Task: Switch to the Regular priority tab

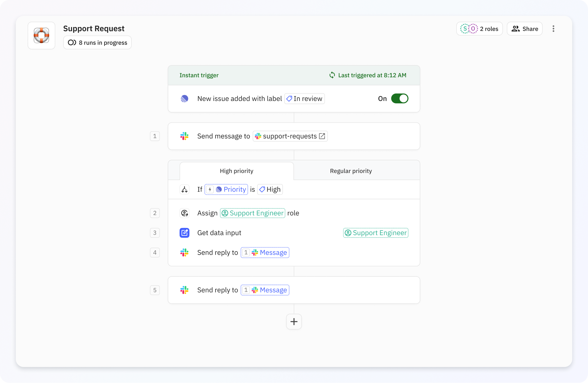Action: [351, 171]
